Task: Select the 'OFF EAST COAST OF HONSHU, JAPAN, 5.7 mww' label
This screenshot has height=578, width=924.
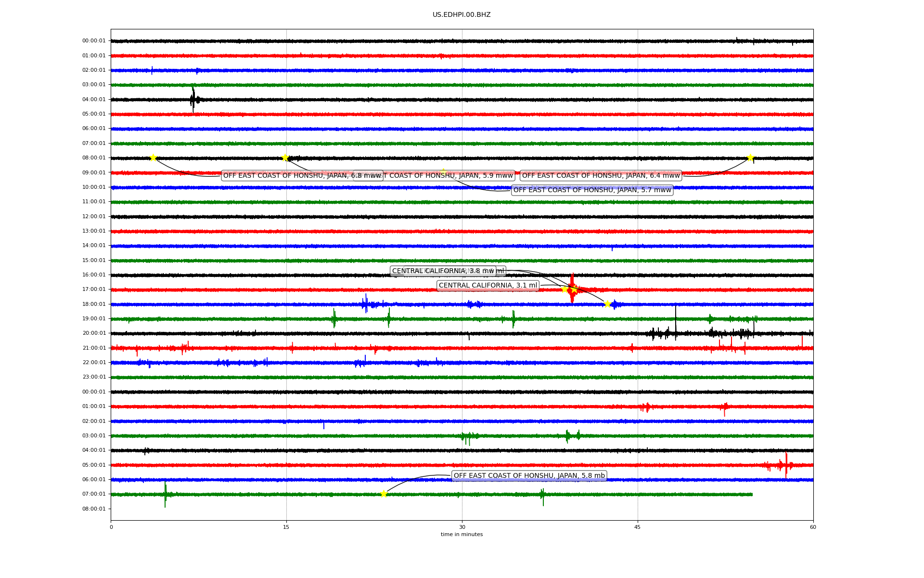Action: 592,190
